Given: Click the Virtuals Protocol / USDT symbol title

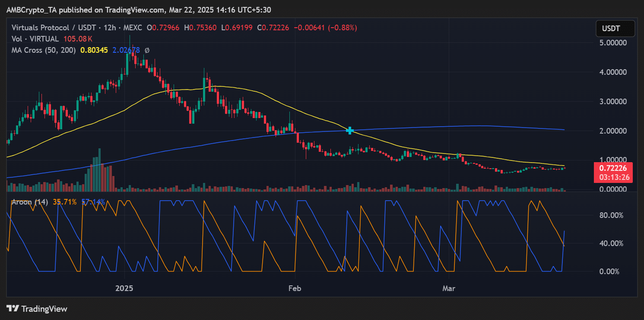Looking at the screenshot, I should pyautogui.click(x=51, y=28).
